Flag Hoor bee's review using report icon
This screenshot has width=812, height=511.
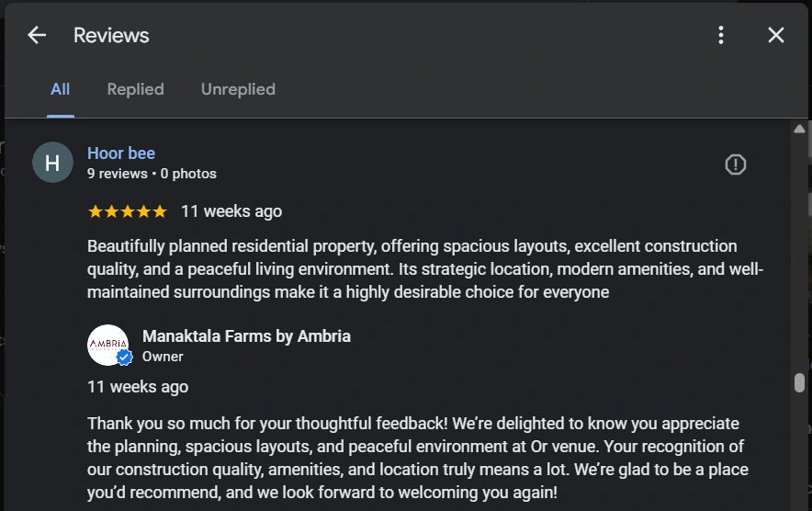click(x=736, y=165)
